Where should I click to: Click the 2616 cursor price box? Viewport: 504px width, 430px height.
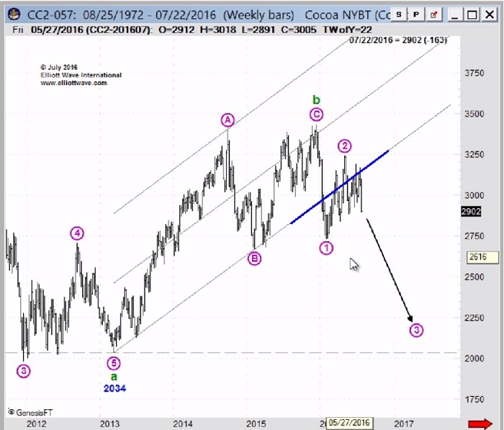point(482,256)
